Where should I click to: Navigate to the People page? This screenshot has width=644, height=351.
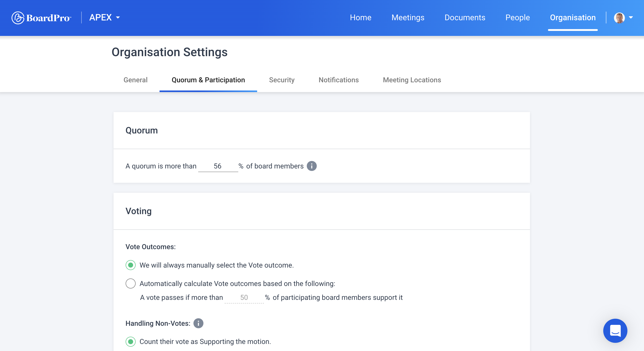click(x=517, y=18)
